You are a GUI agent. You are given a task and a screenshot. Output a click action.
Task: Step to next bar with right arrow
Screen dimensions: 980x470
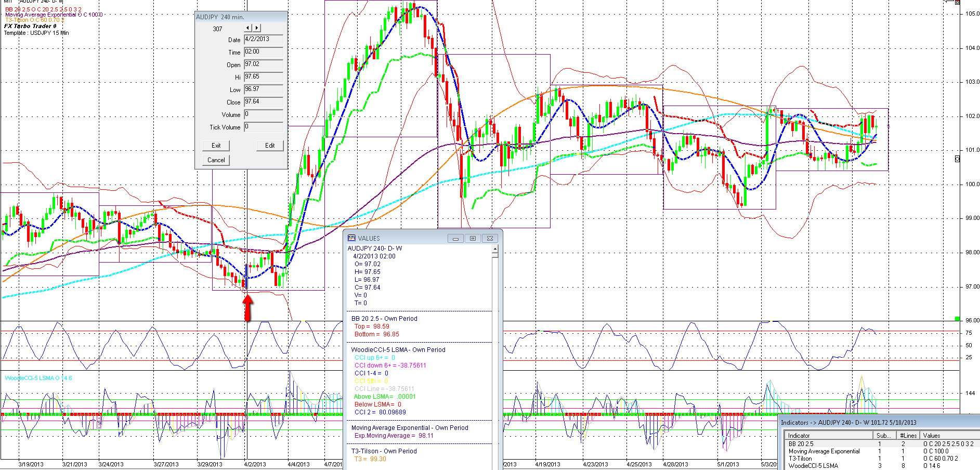coord(257,28)
